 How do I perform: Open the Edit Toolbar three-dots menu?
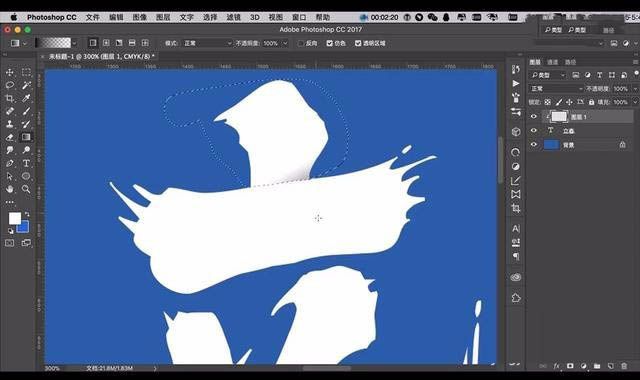[x=9, y=202]
